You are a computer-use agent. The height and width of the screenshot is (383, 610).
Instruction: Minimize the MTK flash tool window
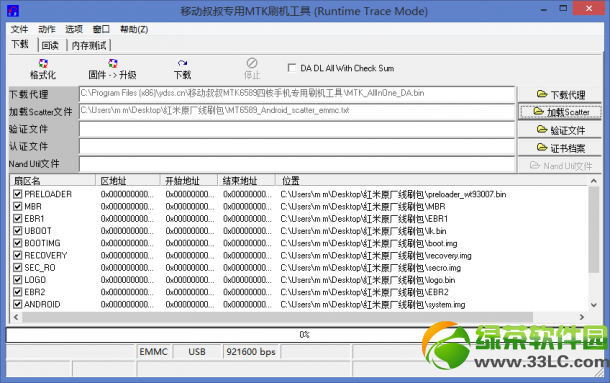(543, 9)
